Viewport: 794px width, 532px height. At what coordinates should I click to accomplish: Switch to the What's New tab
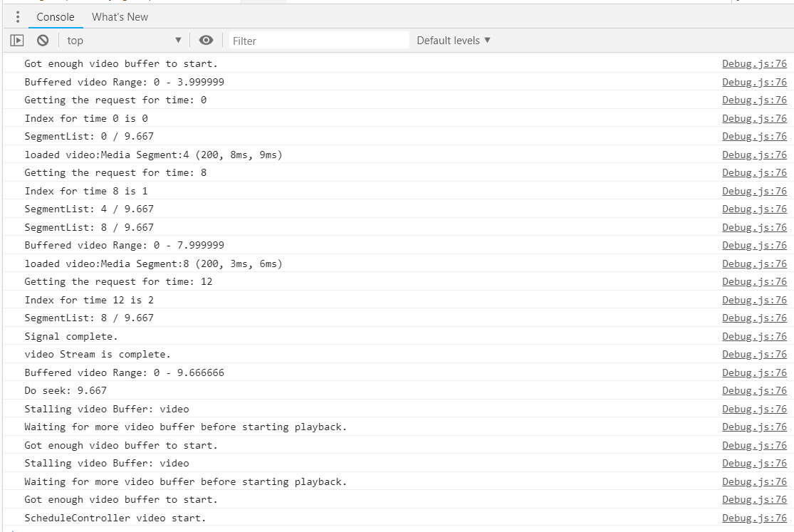(x=119, y=16)
